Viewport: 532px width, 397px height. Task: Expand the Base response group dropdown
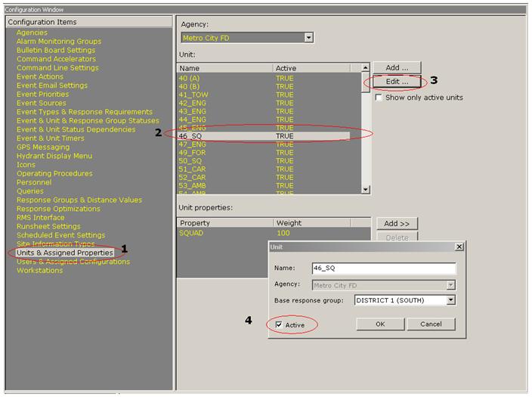(450, 300)
